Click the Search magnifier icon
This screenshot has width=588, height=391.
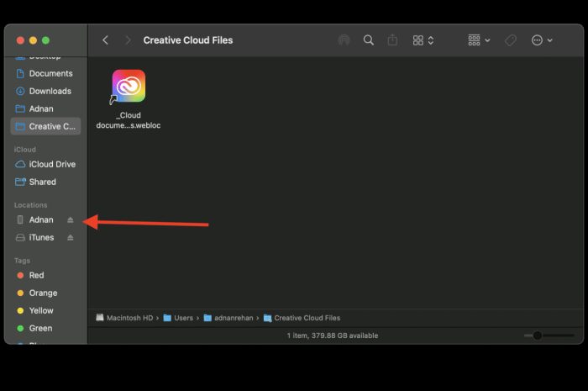(x=368, y=40)
